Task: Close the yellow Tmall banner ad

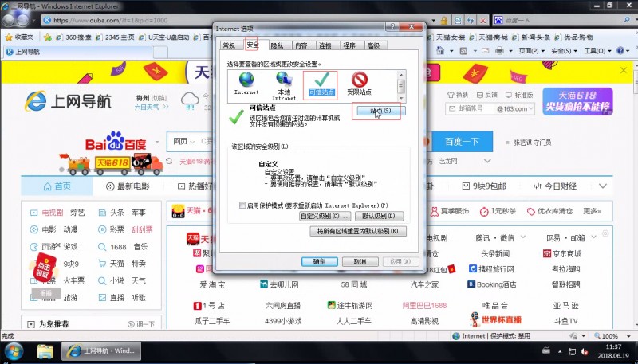Action: 624,71
